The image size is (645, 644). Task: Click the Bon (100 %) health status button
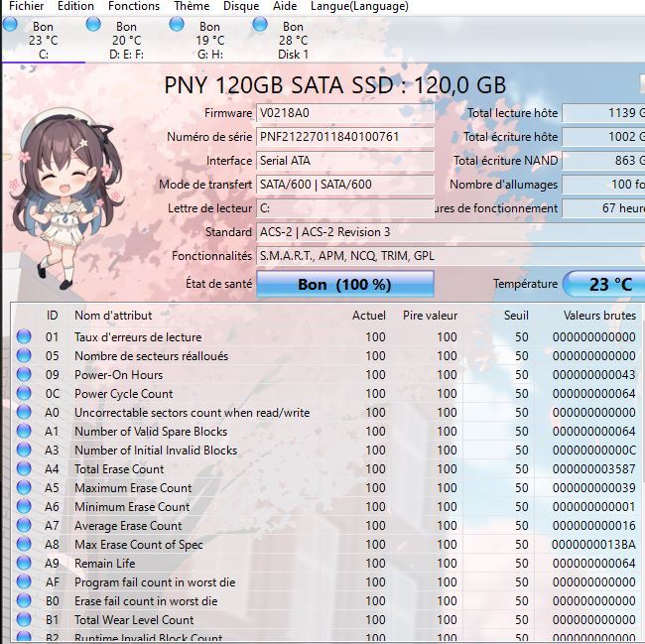pos(345,284)
